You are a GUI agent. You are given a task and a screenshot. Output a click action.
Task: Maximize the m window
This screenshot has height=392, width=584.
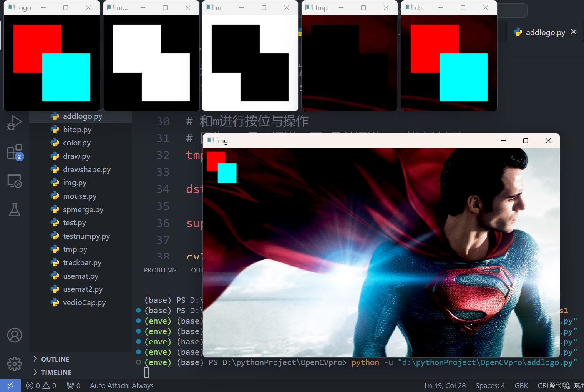(264, 8)
